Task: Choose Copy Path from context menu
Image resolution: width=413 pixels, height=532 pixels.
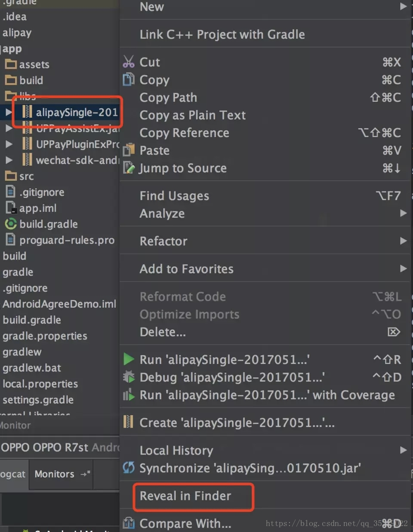Action: [168, 98]
